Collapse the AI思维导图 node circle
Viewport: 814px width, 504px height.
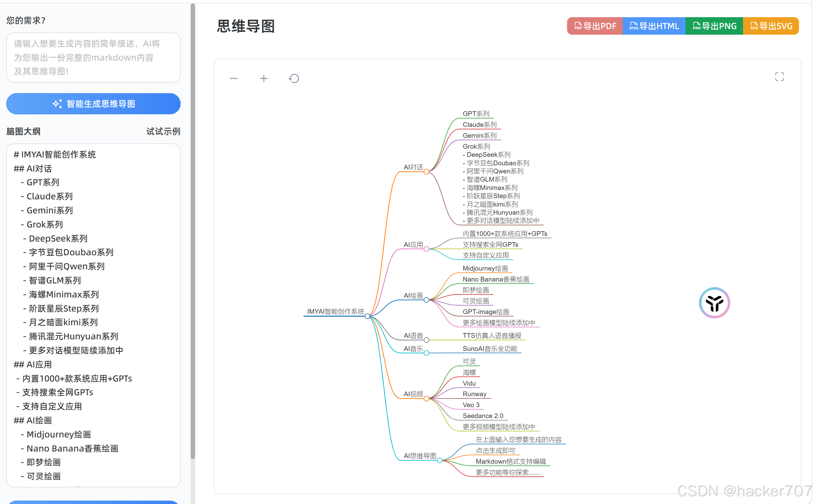pyautogui.click(x=440, y=460)
